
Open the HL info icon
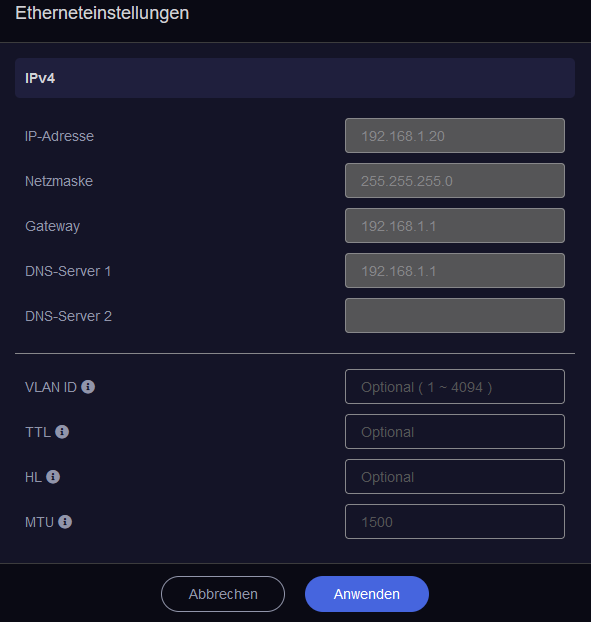click(53, 477)
